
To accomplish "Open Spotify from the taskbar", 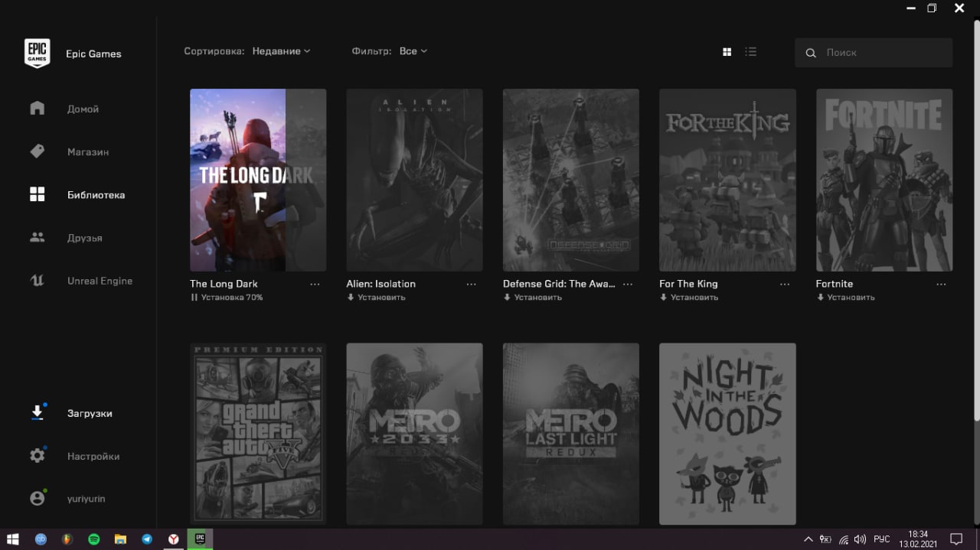I will [93, 539].
